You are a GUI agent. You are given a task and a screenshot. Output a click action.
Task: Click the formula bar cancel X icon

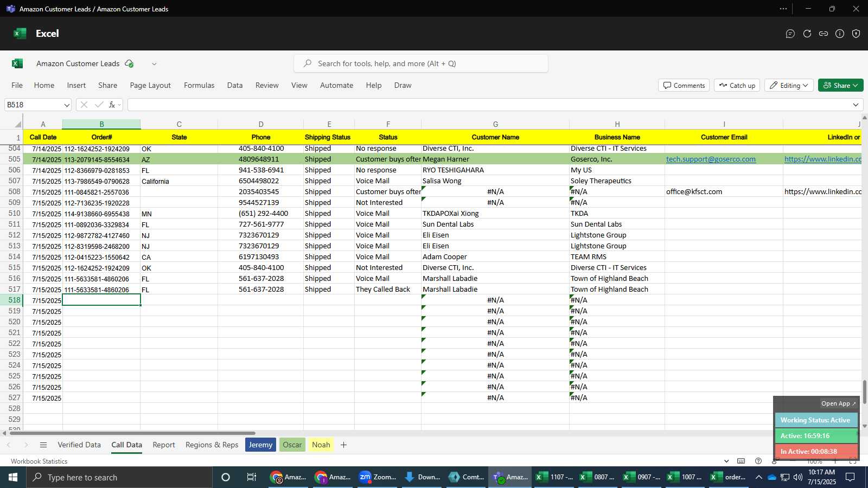(x=84, y=105)
